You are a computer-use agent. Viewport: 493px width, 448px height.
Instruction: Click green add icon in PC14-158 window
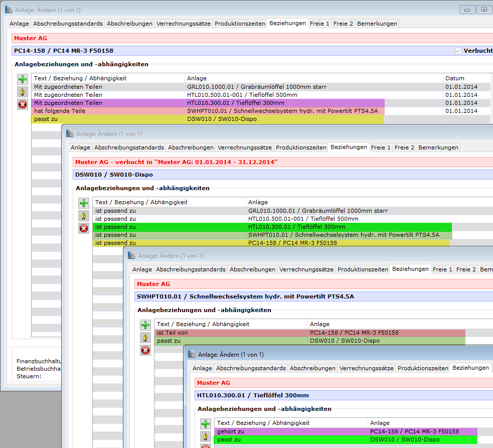pyautogui.click(x=23, y=79)
